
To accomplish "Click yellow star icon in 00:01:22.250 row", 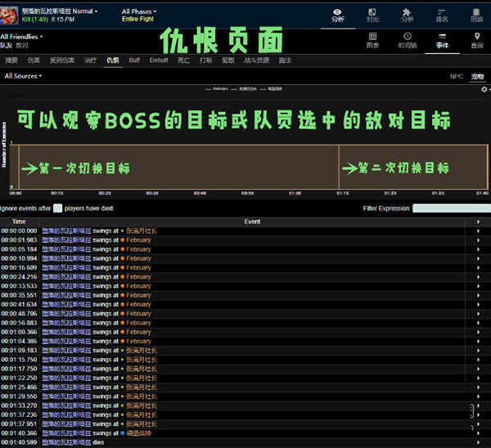I will tap(123, 378).
